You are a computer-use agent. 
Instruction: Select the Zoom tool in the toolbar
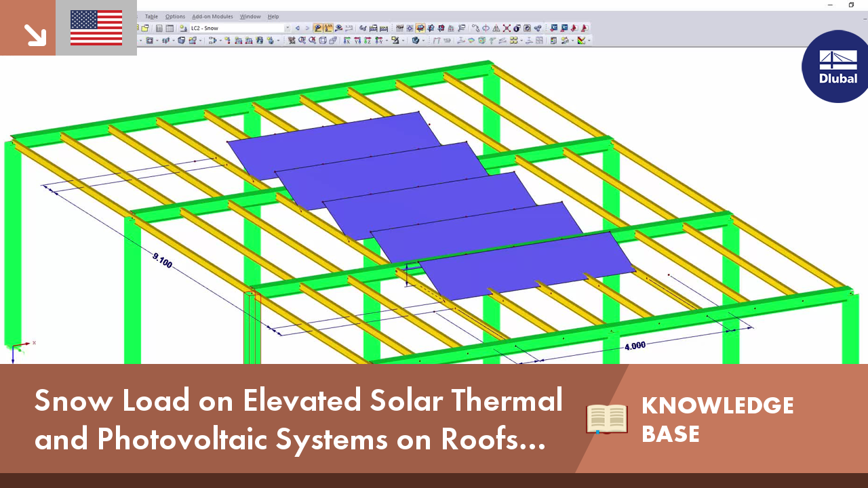click(302, 41)
